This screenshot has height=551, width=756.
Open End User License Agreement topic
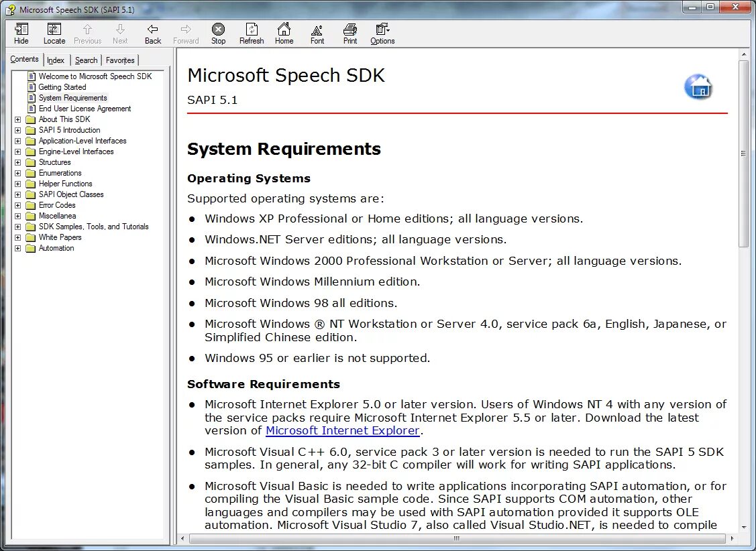pyautogui.click(x=85, y=109)
